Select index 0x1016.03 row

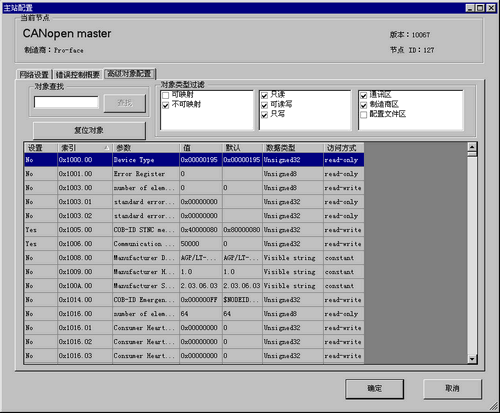coord(194,356)
